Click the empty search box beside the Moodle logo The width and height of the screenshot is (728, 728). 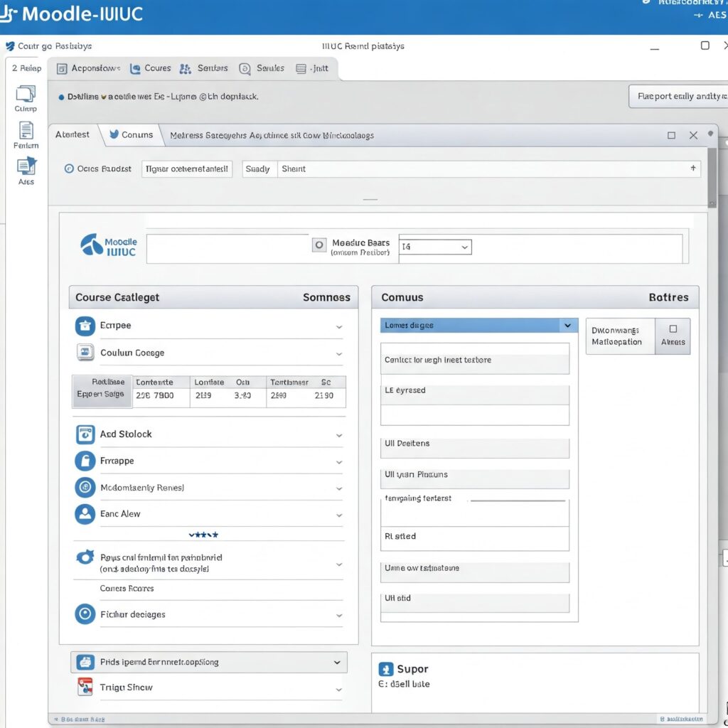pos(227,249)
